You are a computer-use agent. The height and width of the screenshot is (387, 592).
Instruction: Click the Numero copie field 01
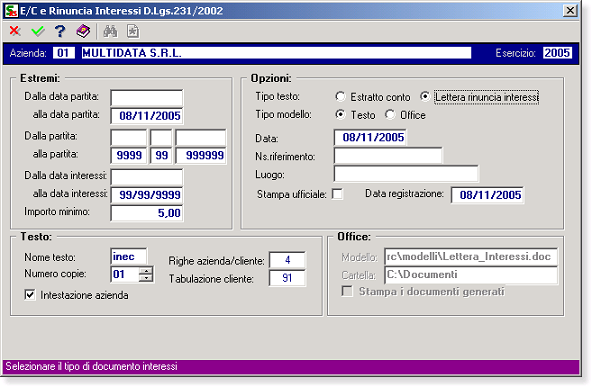pos(125,274)
